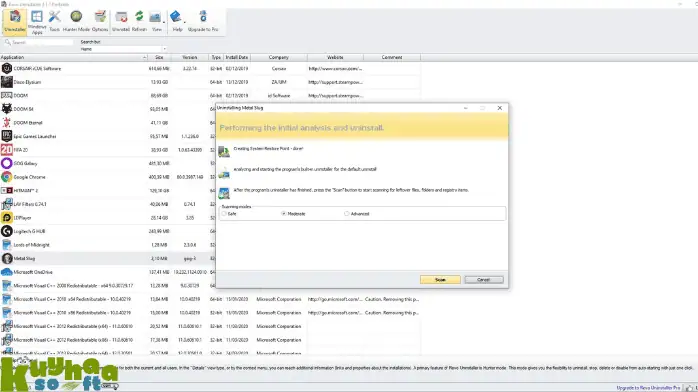This screenshot has width=698, height=392.
Task: Open the Options toolbar icon
Action: (100, 21)
